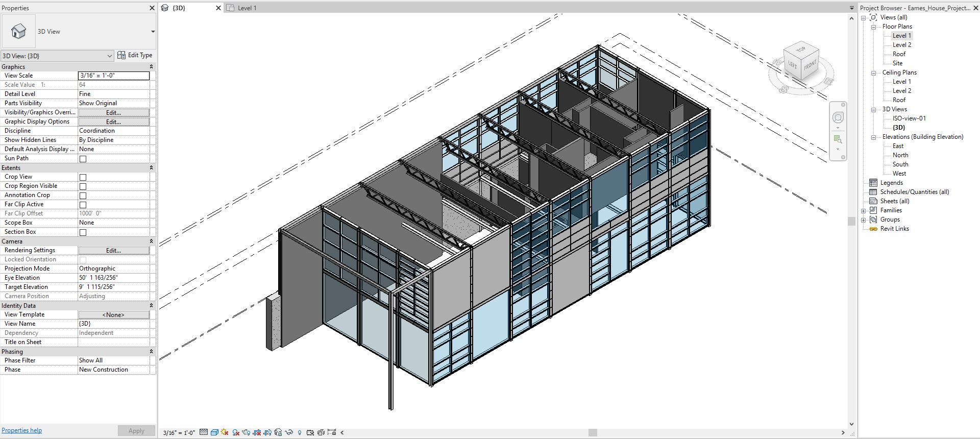The height and width of the screenshot is (439, 980).
Task: Click the vertical scrollbar of the 3D view
Action: pos(851,221)
